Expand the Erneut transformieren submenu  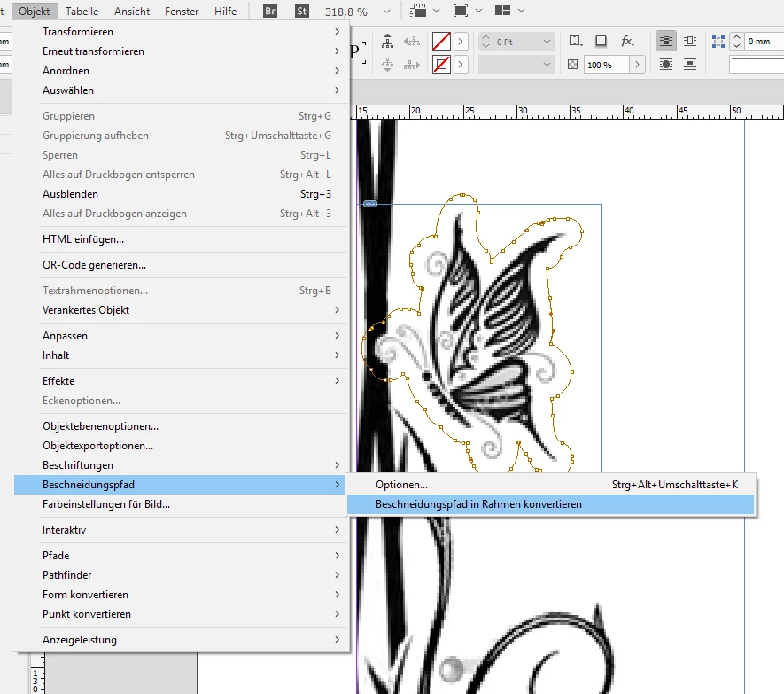pyautogui.click(x=181, y=51)
